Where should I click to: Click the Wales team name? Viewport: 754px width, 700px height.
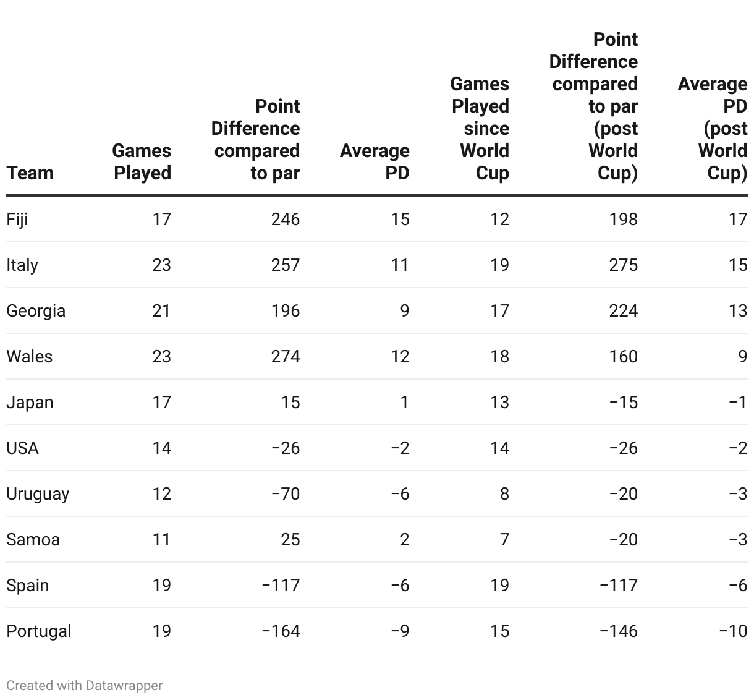29,356
